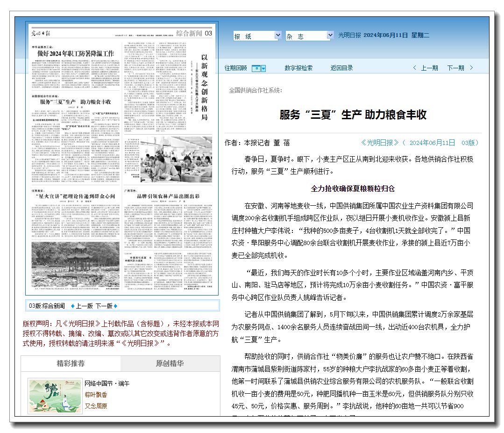Open 数字报检索 search link

coord(298,68)
